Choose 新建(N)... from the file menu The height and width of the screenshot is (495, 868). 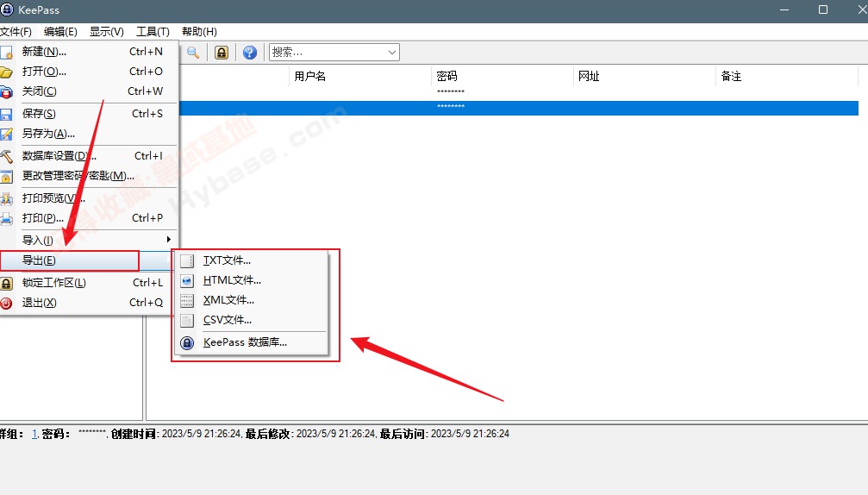click(x=89, y=52)
